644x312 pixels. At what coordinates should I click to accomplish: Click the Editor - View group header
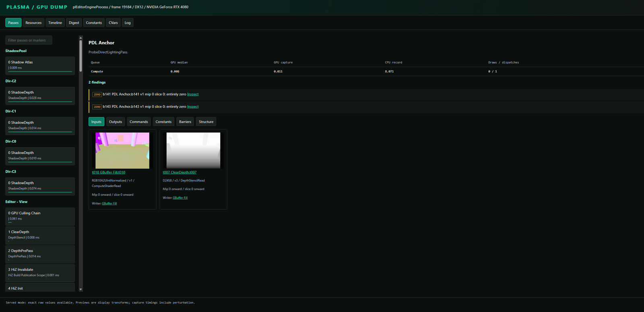(x=17, y=202)
